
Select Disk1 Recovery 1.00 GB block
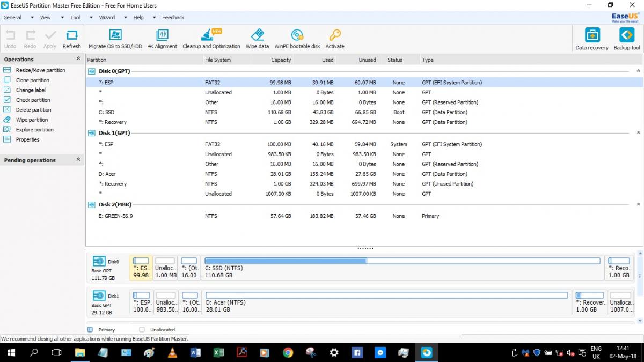tap(590, 302)
